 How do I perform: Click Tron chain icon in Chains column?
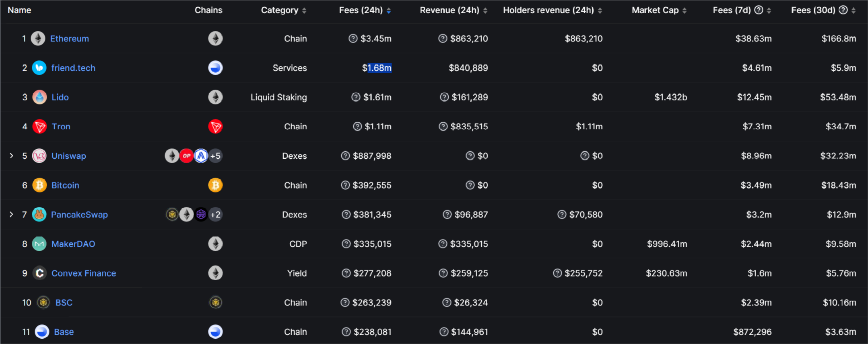click(x=215, y=127)
